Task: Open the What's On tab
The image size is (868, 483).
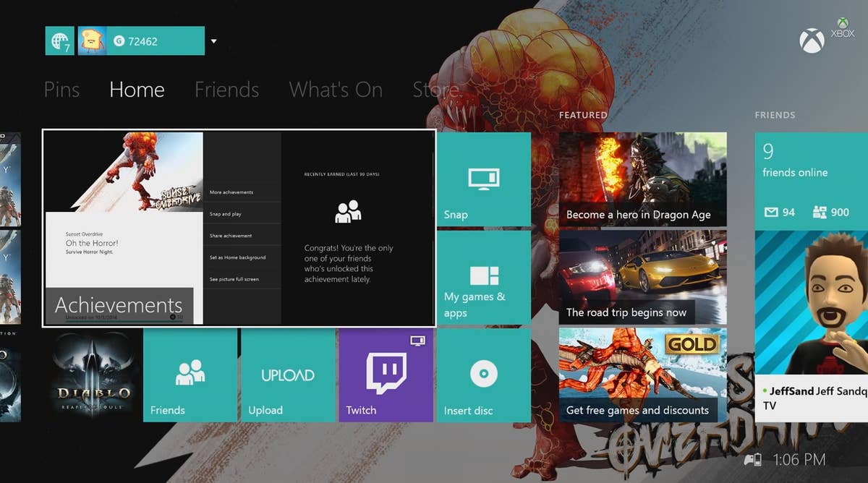Action: (336, 90)
